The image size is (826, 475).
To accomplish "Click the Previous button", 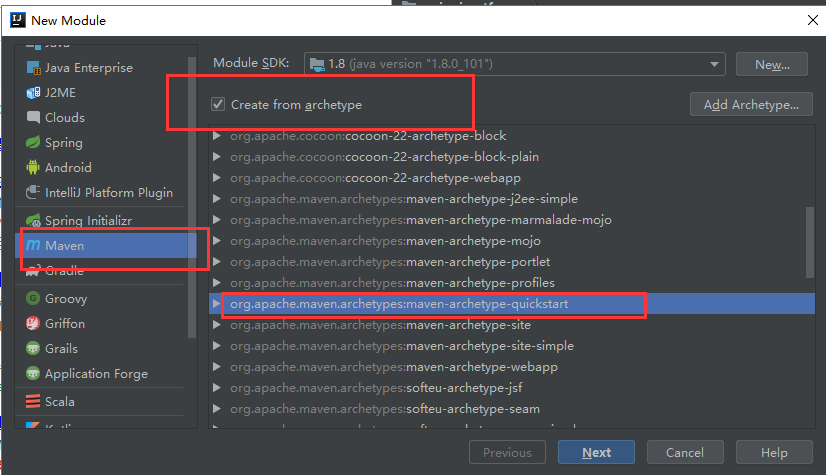I will pos(507,452).
